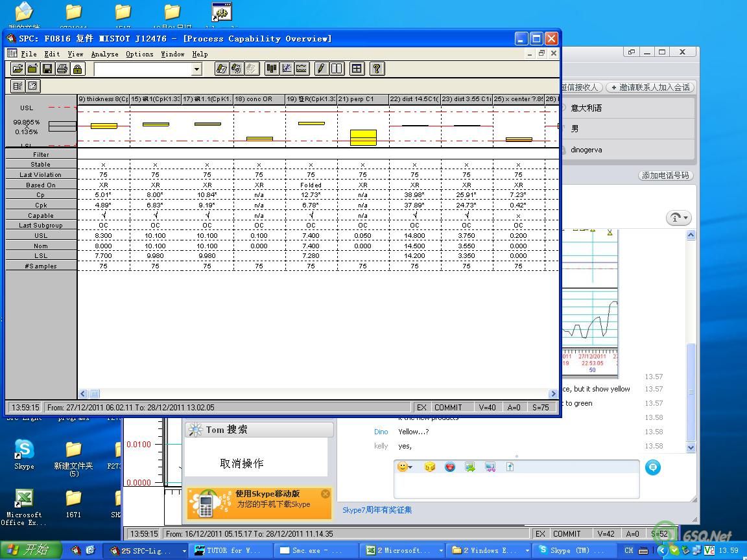This screenshot has width=747, height=560.
Task: Click the 添加电话号码 button
Action: coord(665,175)
